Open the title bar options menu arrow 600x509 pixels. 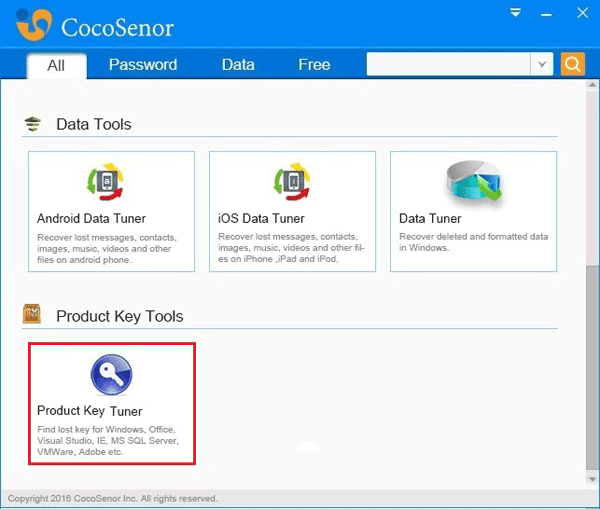coord(515,13)
